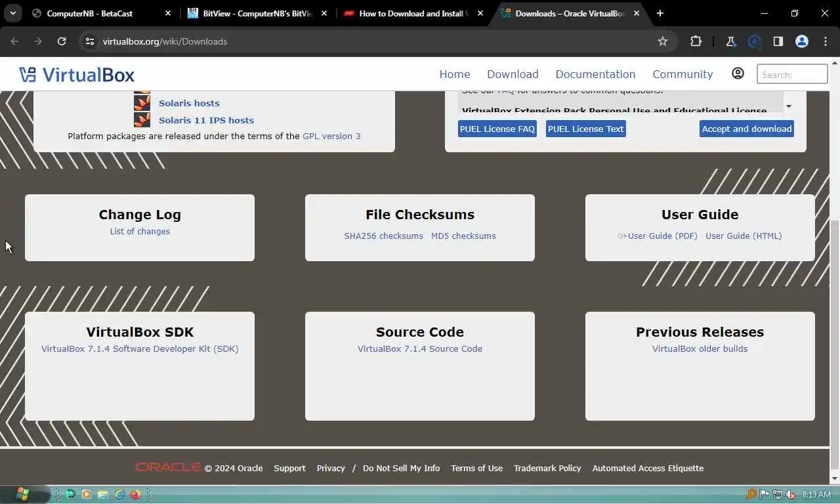
Task: Open the Solaris 11 IPS hosts link
Action: (206, 120)
